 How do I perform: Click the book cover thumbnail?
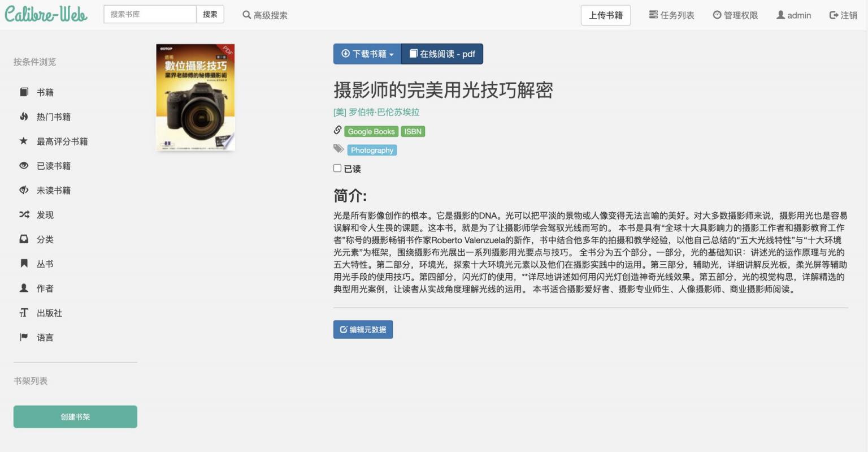[x=196, y=97]
